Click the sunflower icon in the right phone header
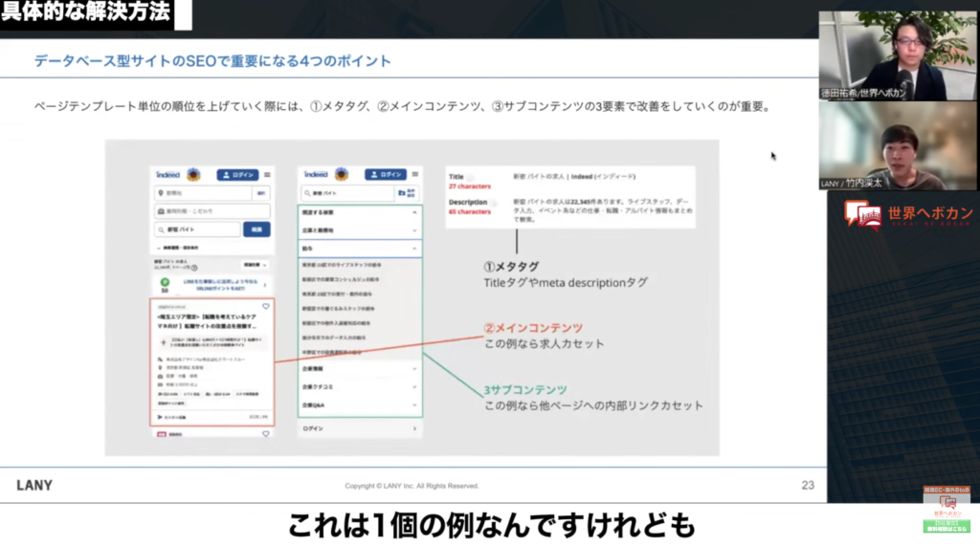The width and height of the screenshot is (980, 546). pos(342,174)
